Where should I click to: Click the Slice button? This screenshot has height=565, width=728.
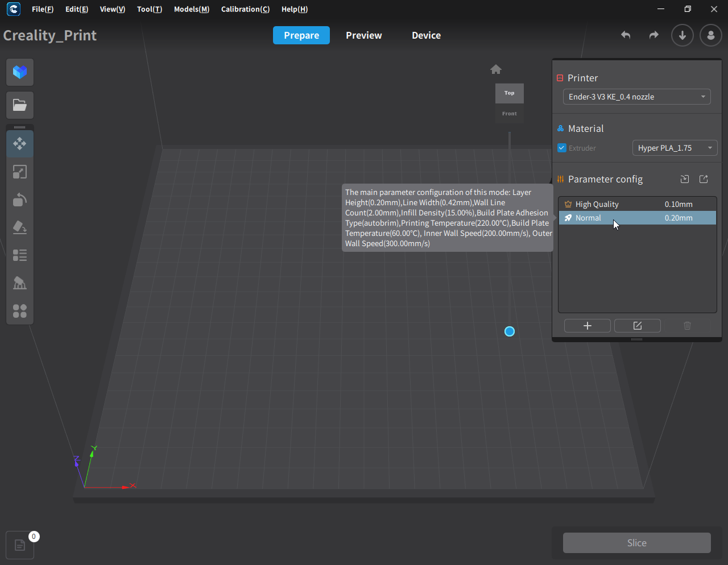[x=637, y=543]
